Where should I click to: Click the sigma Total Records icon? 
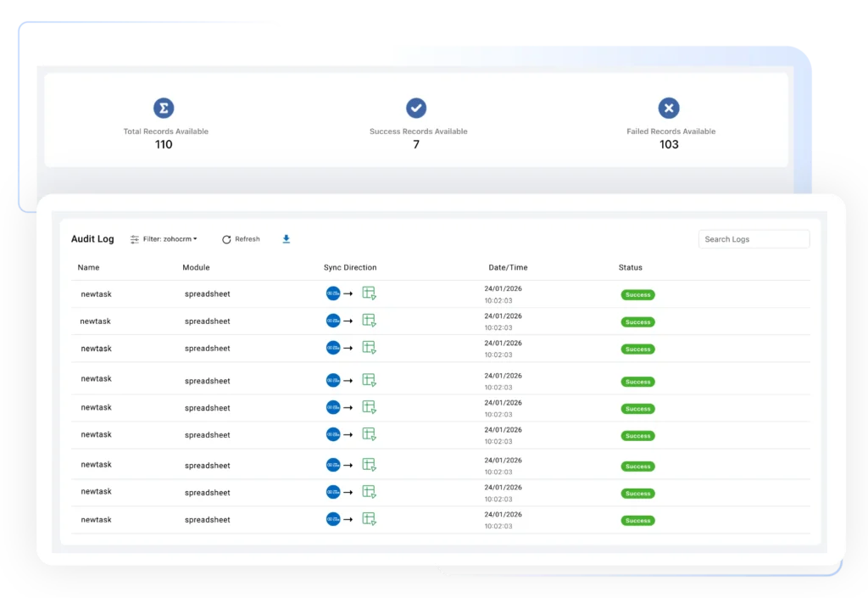pos(164,108)
